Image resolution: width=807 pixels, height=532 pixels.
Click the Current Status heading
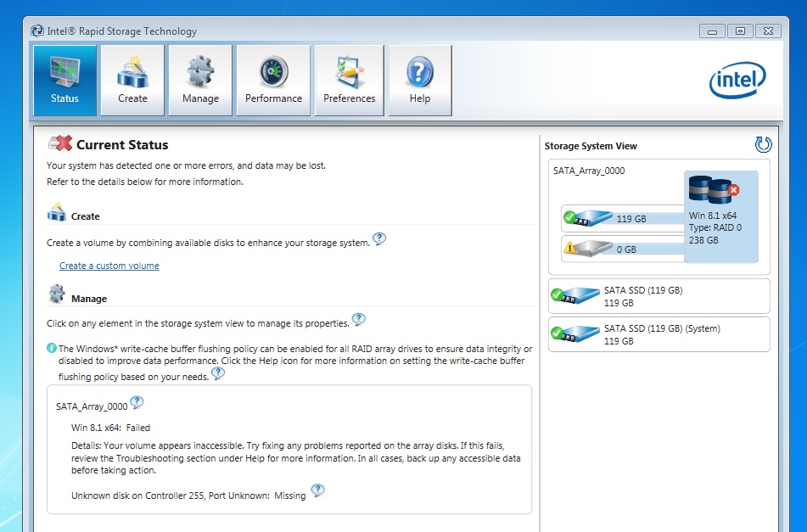pos(122,145)
